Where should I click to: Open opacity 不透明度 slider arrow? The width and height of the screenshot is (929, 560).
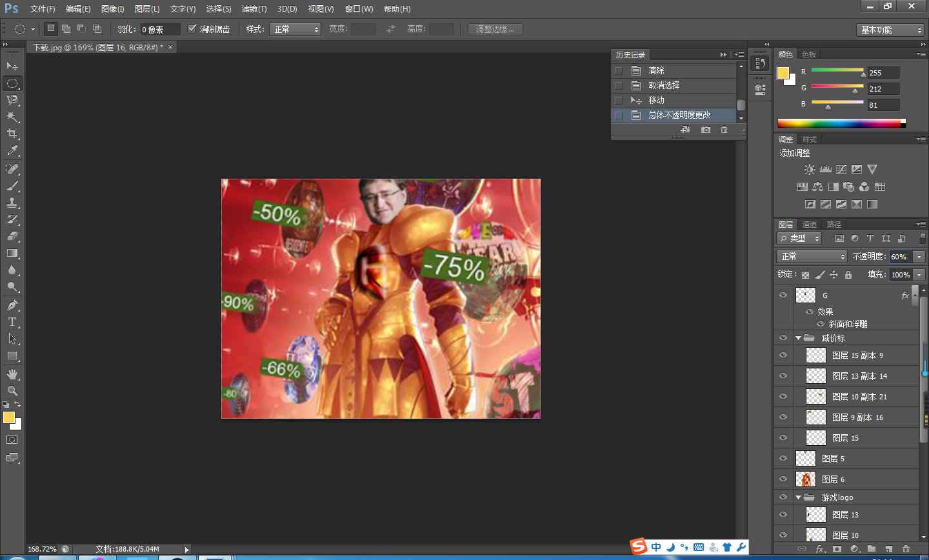coord(919,257)
